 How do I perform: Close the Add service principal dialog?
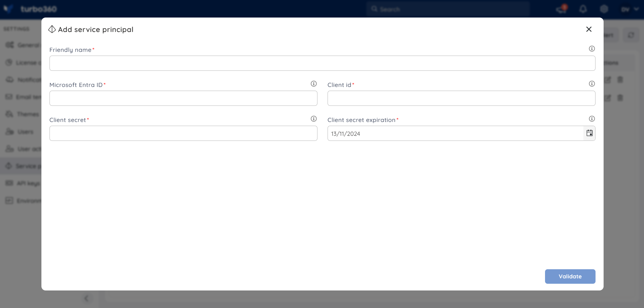coord(588,29)
